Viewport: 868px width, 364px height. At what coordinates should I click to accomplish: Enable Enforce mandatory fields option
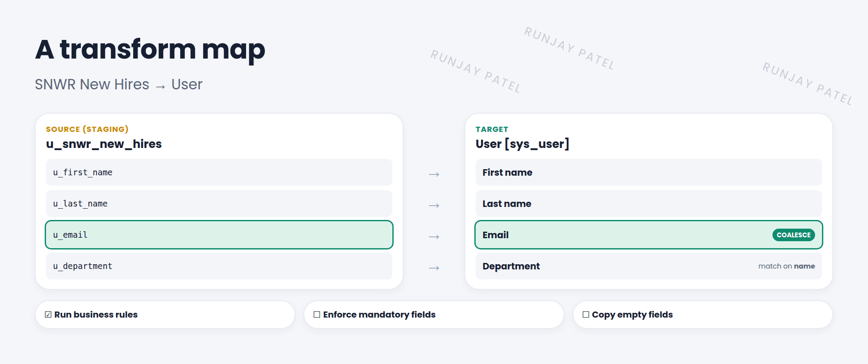(x=317, y=315)
